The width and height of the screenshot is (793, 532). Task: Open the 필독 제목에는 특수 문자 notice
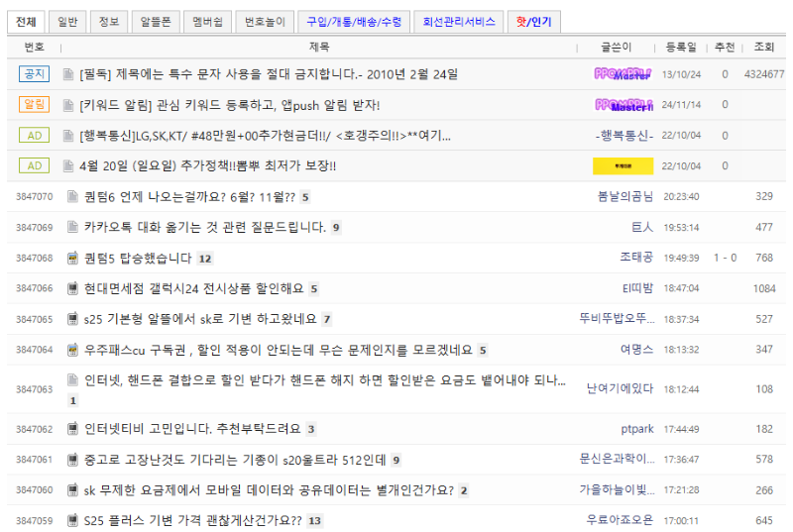269,74
